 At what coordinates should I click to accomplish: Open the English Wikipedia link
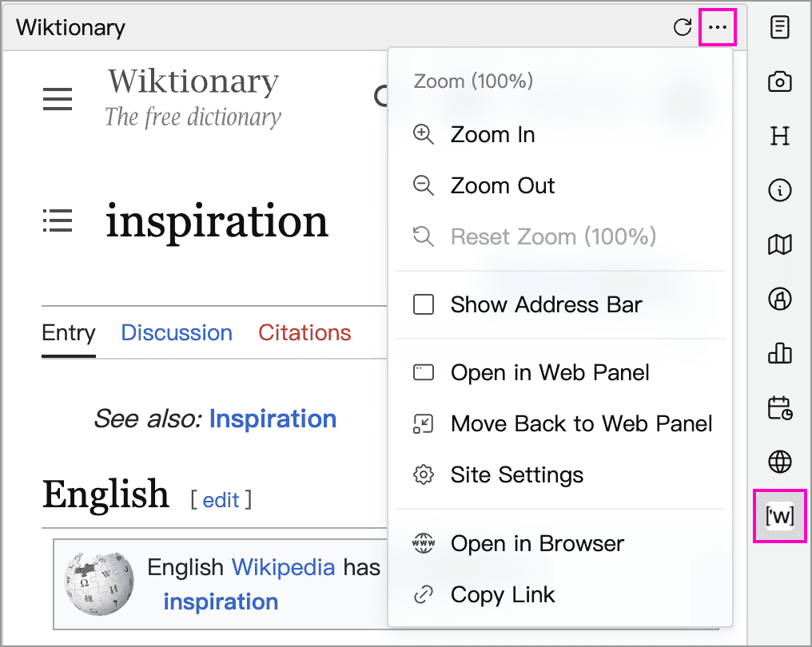pos(283,567)
